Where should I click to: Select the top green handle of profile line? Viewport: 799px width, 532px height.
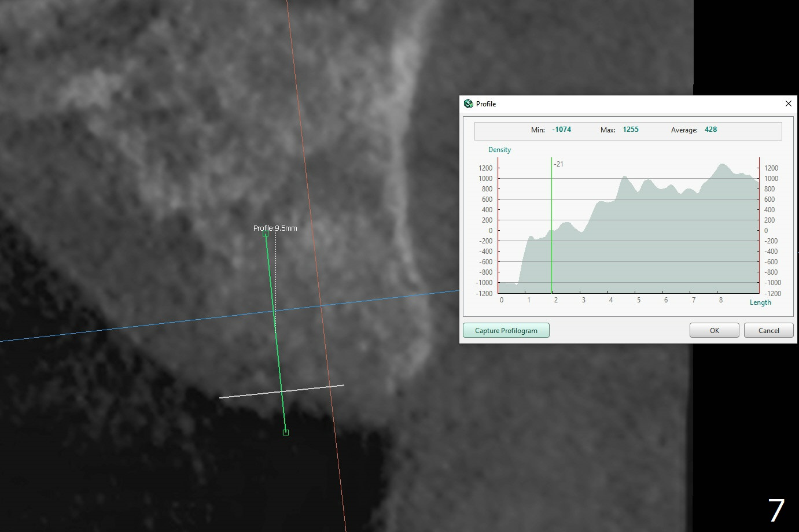pos(266,234)
